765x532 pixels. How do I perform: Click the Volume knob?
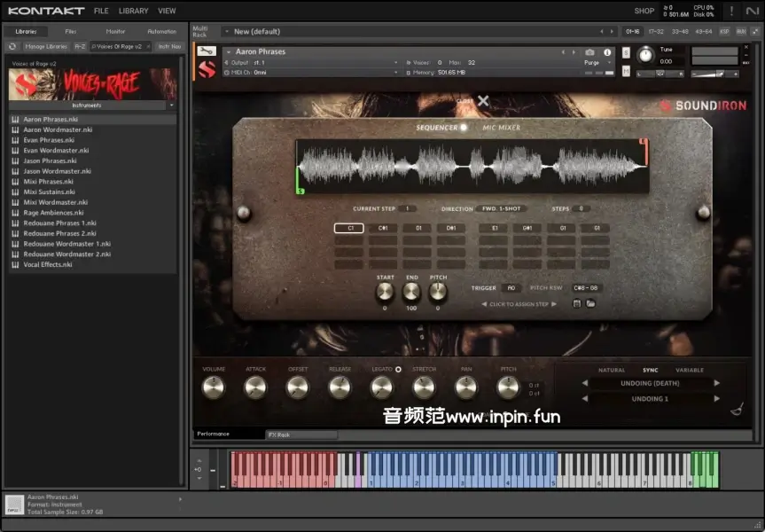coord(213,387)
